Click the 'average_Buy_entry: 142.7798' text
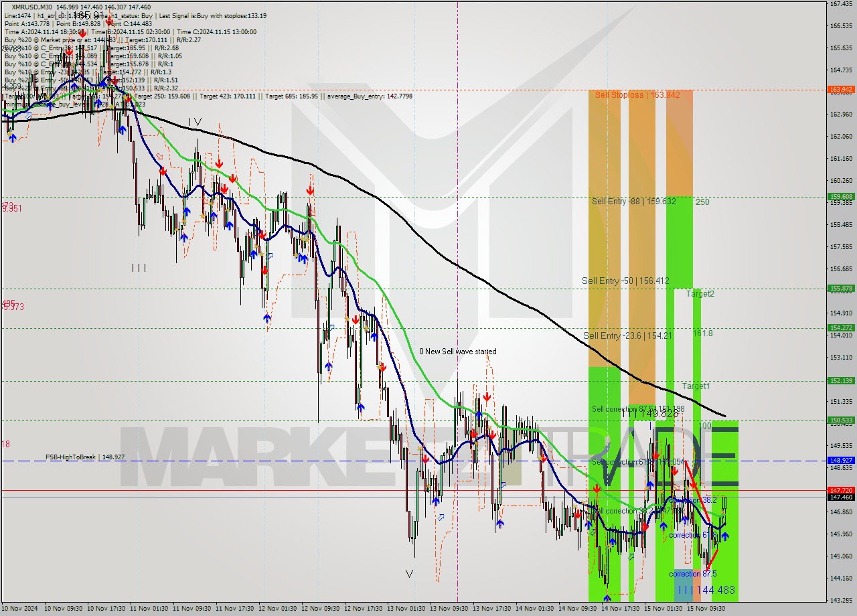The width and height of the screenshot is (857, 616). 370,96
